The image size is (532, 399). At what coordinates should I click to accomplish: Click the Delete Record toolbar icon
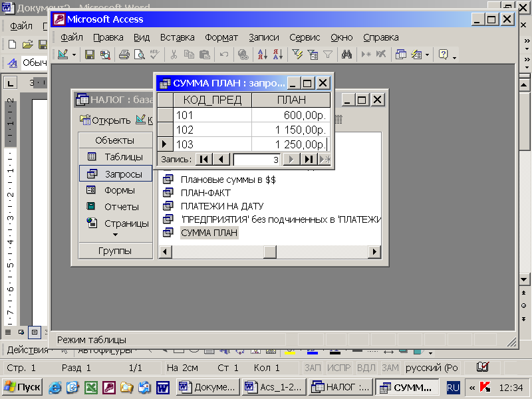coord(381,55)
